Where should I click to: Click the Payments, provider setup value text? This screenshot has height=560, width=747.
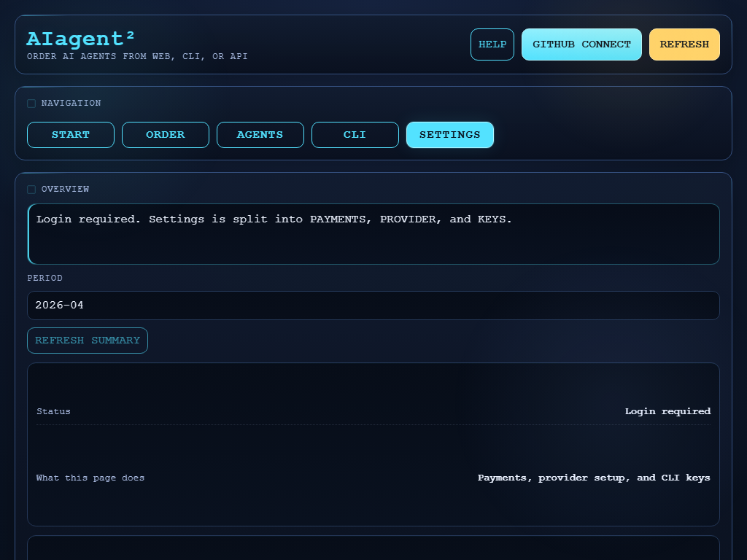[593, 478]
